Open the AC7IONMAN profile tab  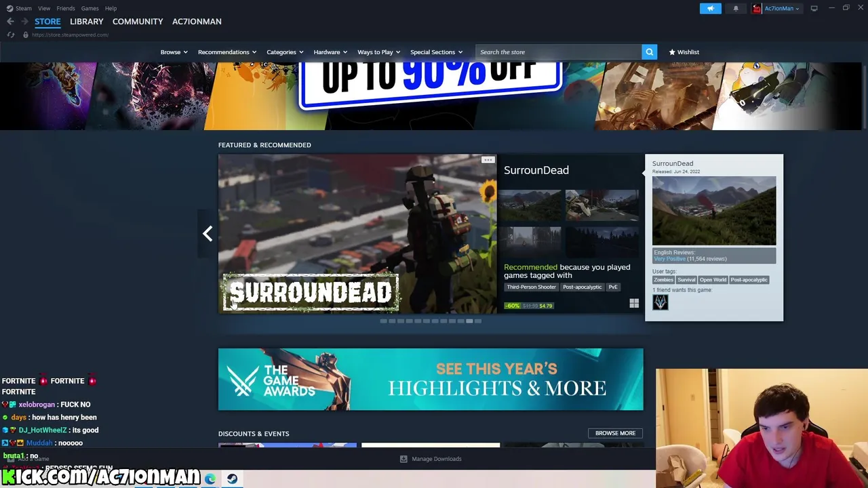(197, 22)
